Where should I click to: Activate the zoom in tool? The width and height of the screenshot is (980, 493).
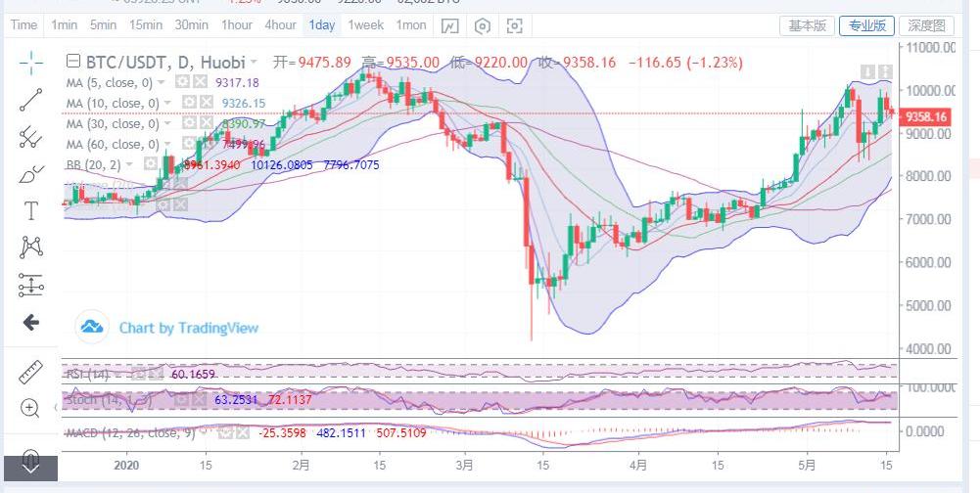(x=30, y=408)
